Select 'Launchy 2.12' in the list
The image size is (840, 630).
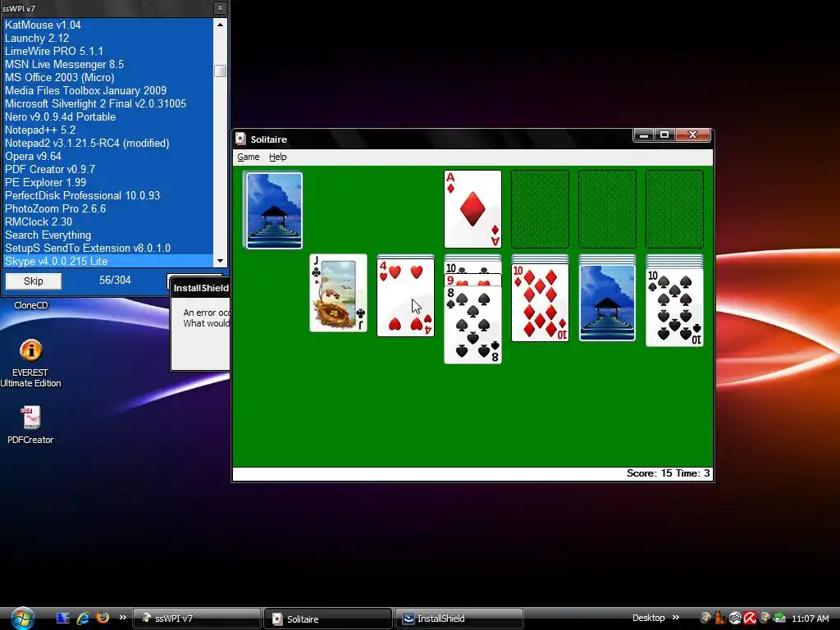[x=108, y=38]
